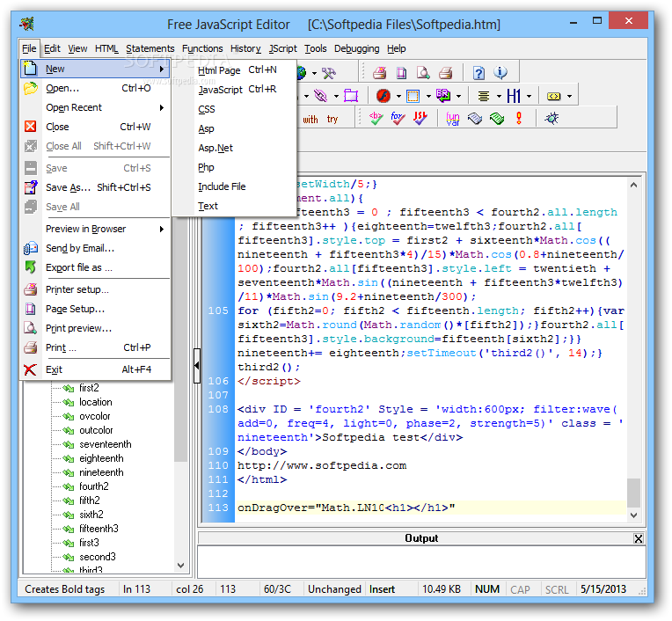Close the Output panel

tap(639, 538)
